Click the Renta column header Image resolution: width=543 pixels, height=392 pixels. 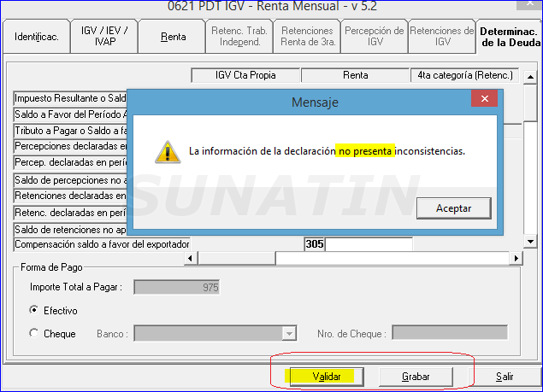356,75
